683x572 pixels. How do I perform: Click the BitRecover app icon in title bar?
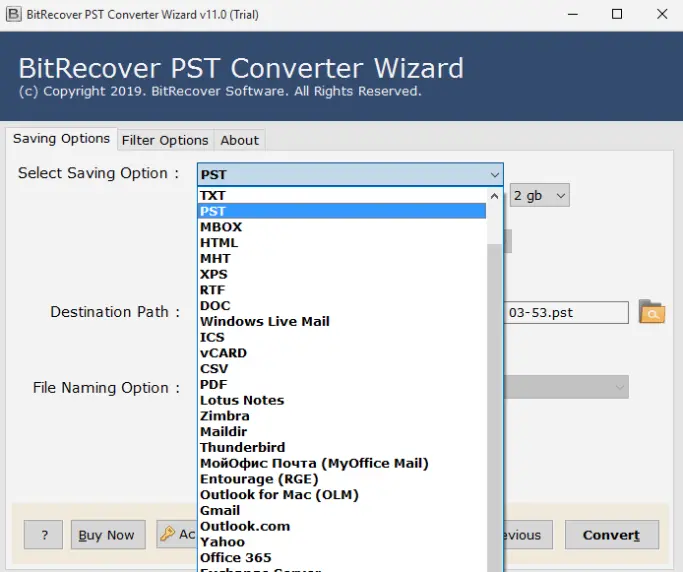(x=13, y=14)
